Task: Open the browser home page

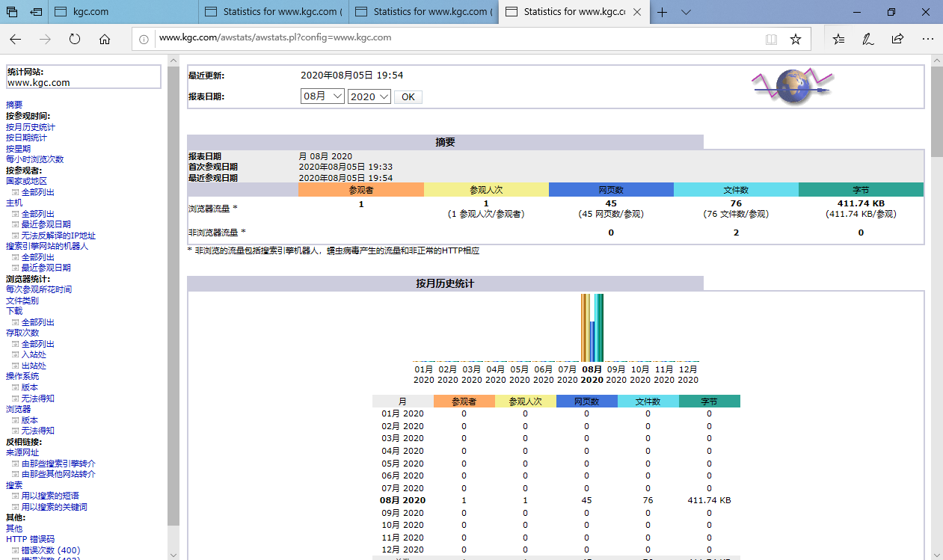Action: click(105, 39)
